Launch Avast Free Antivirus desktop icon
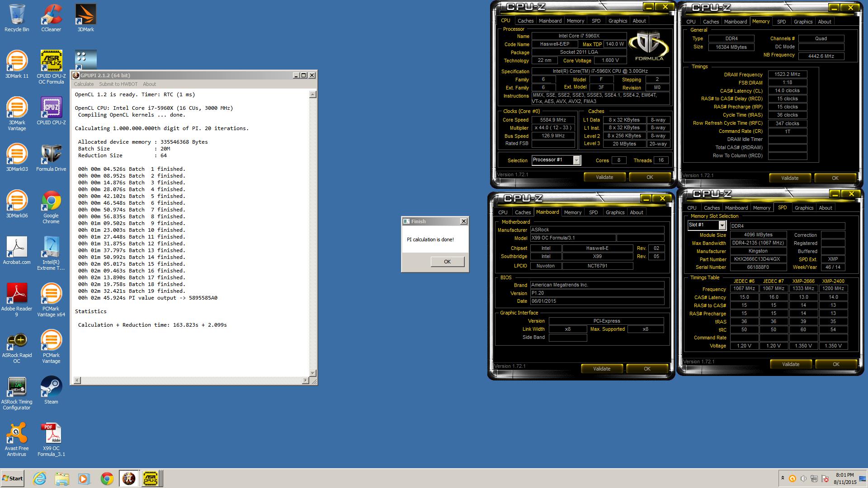Viewport: 868px width, 488px height. point(17,440)
